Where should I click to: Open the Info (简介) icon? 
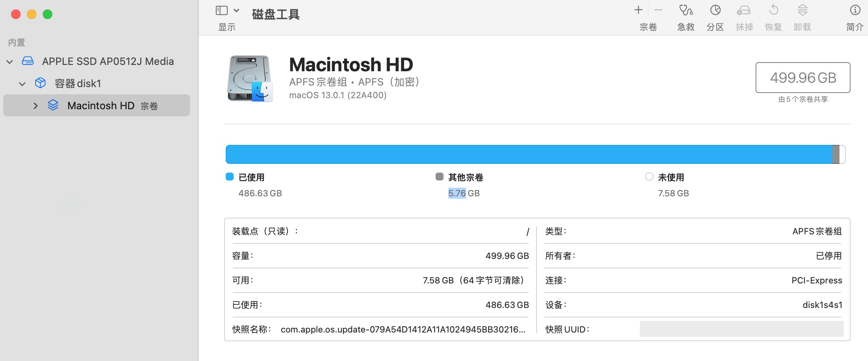[x=855, y=11]
